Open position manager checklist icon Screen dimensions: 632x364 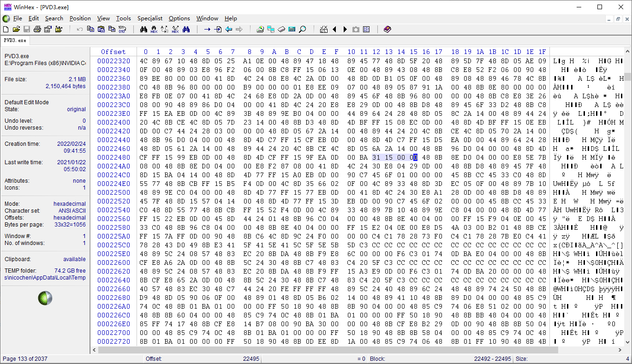(324, 29)
